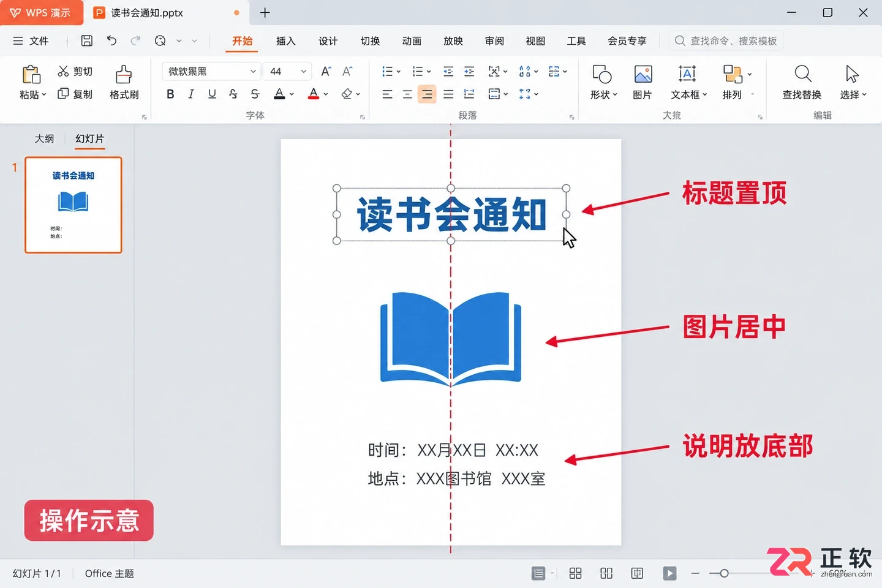Click the zoom slider handle
The image size is (882, 588).
[724, 573]
